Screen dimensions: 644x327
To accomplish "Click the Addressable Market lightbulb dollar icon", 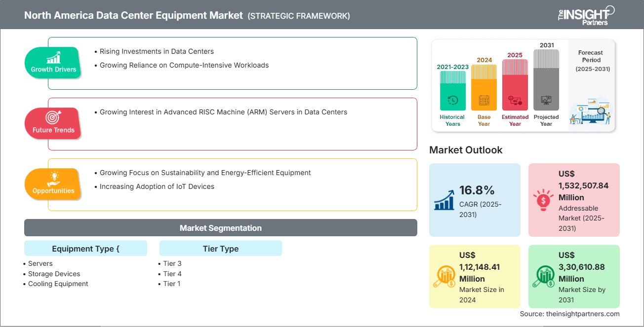I will pos(543,200).
